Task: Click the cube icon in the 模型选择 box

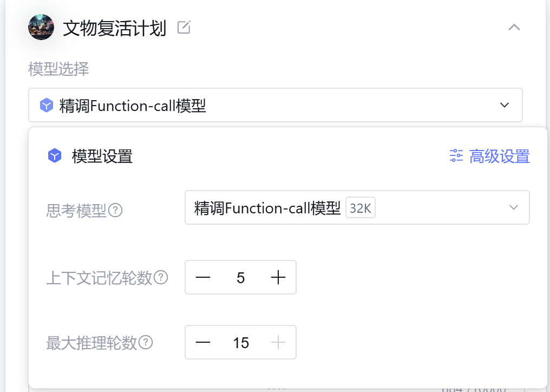Action: [47, 105]
